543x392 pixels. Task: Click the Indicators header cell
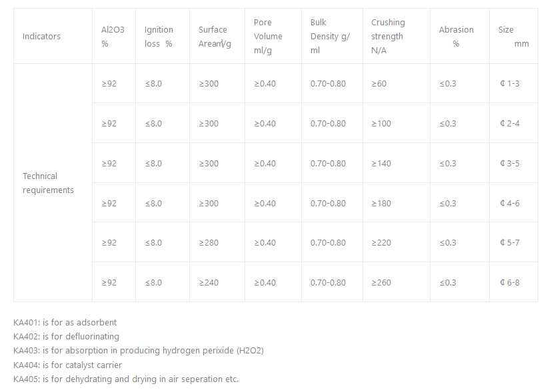click(x=41, y=37)
